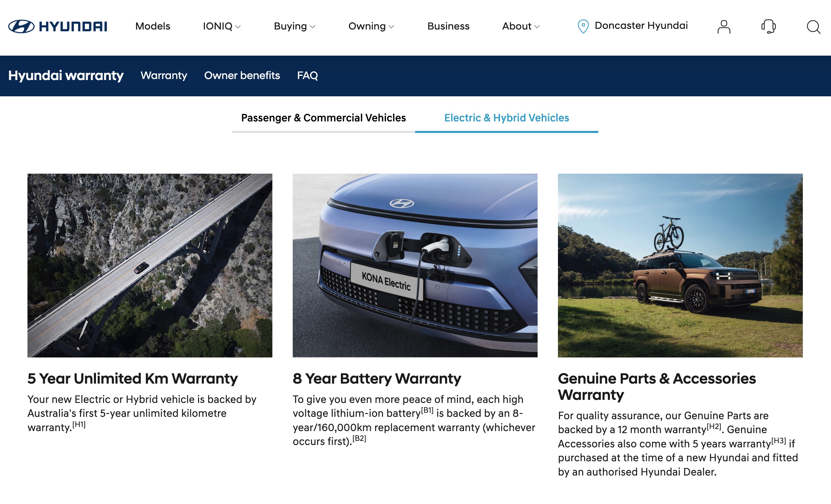This screenshot has height=504, width=831.
Task: Open the [H3] footnote reference
Action: point(779,441)
